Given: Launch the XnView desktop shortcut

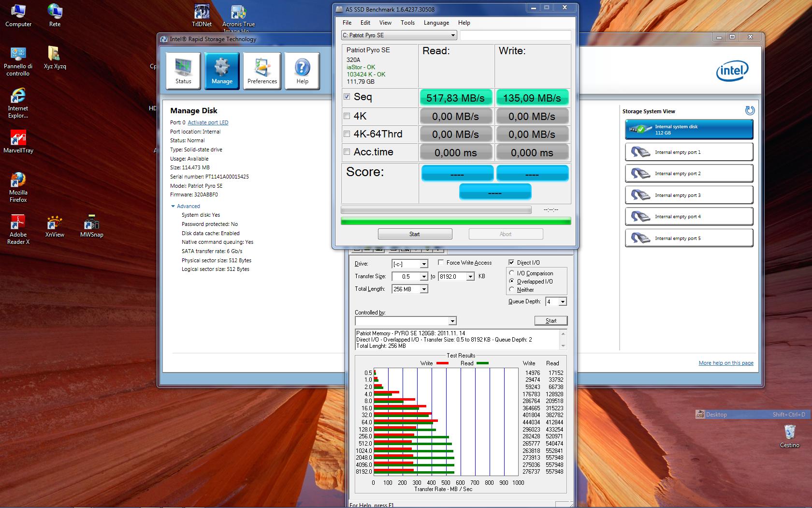Looking at the screenshot, I should tap(55, 226).
